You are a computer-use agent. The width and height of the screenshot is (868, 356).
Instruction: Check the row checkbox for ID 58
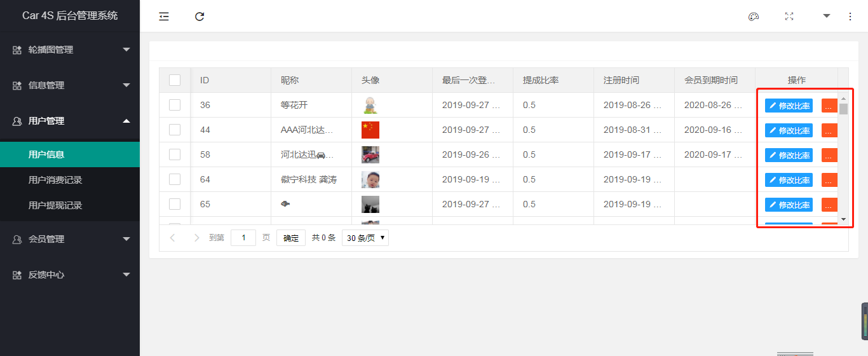pyautogui.click(x=175, y=154)
